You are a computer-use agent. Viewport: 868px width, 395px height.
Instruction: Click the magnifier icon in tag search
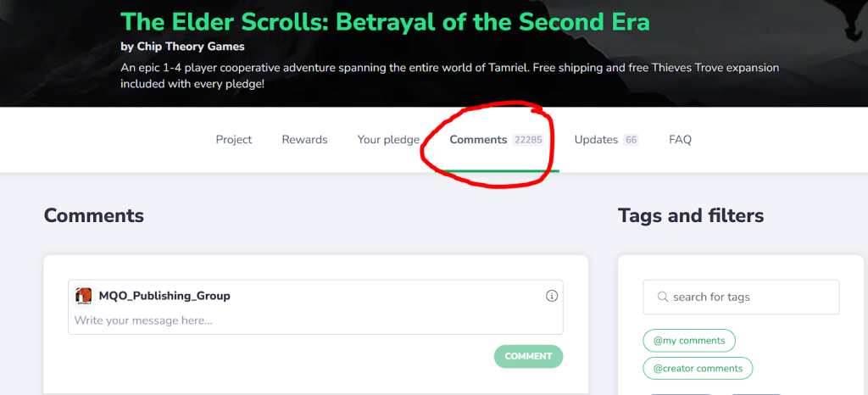[x=662, y=298]
